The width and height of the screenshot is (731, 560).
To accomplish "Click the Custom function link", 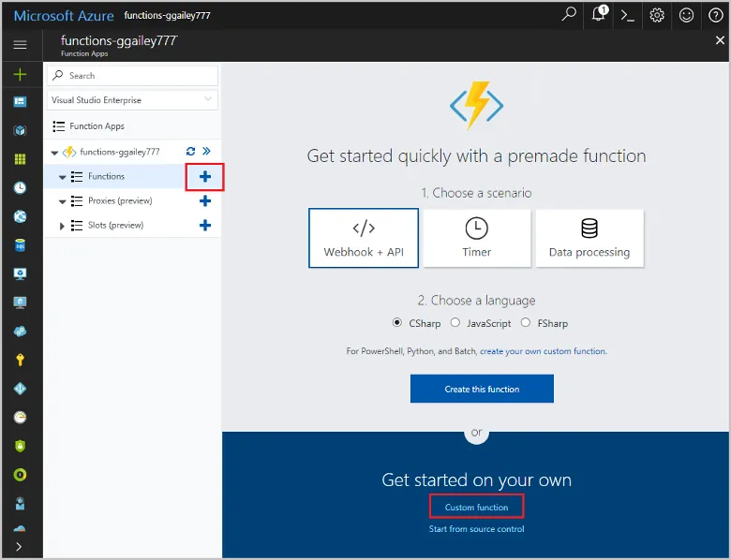I will (476, 507).
